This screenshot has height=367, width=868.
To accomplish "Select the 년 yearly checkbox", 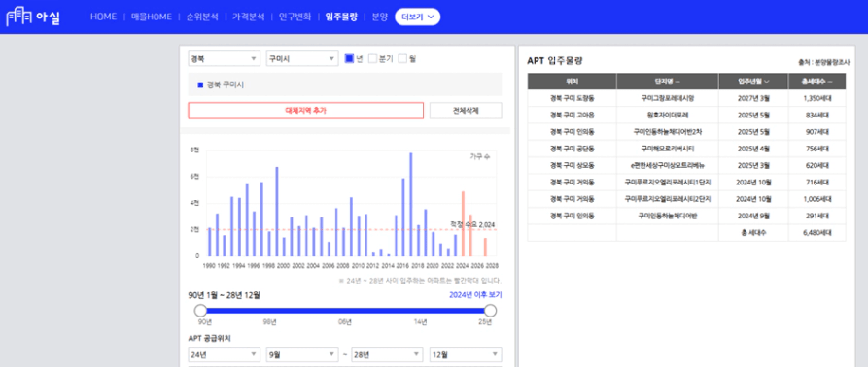I will [349, 58].
